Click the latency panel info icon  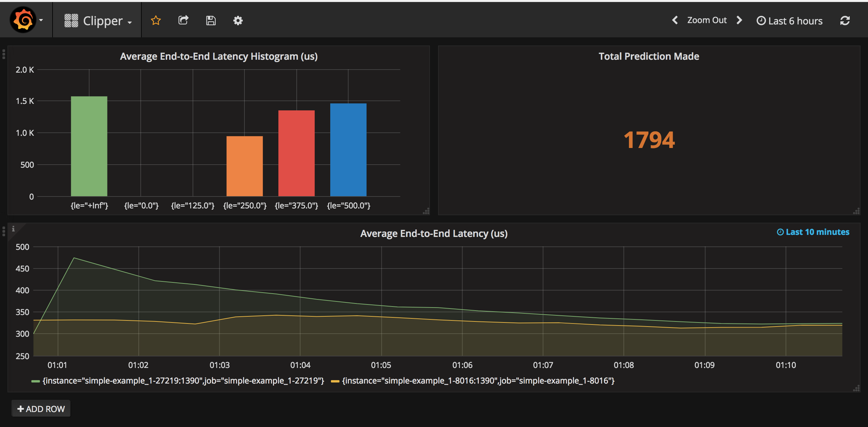[13, 229]
